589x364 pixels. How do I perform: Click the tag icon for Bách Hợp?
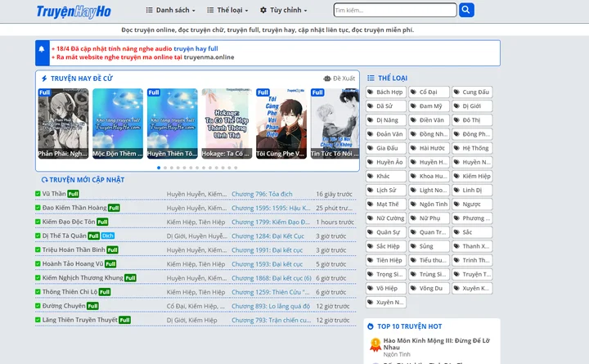[x=371, y=92]
